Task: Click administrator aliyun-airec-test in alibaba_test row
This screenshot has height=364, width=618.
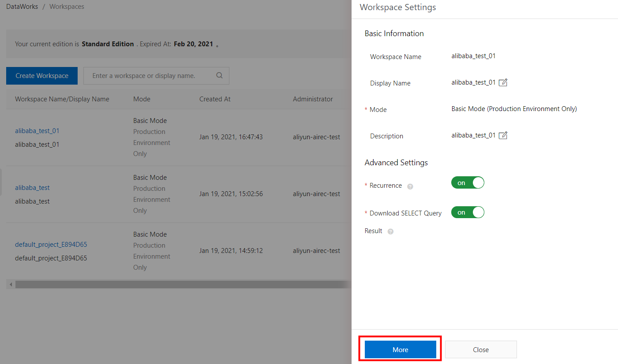Action: tap(316, 194)
